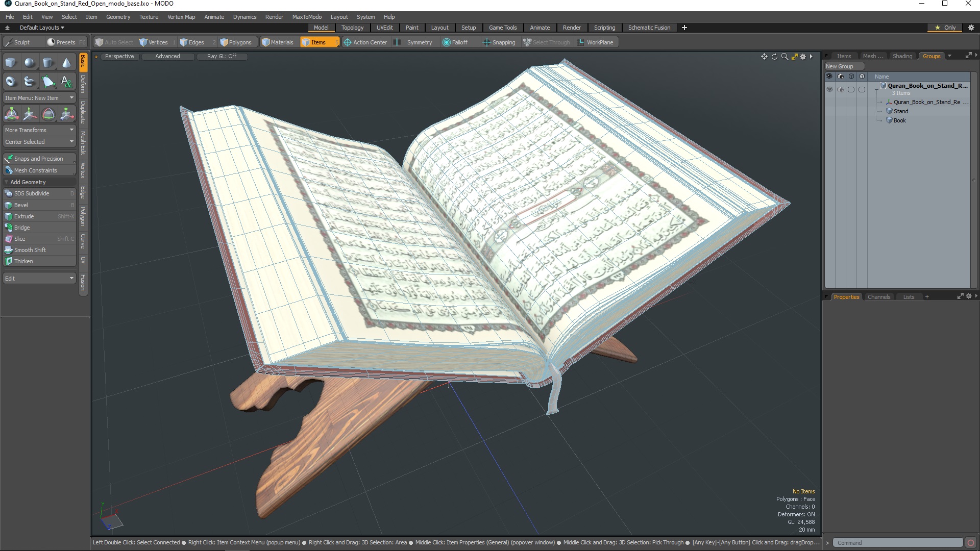Open the Vertex Map menu

(181, 17)
